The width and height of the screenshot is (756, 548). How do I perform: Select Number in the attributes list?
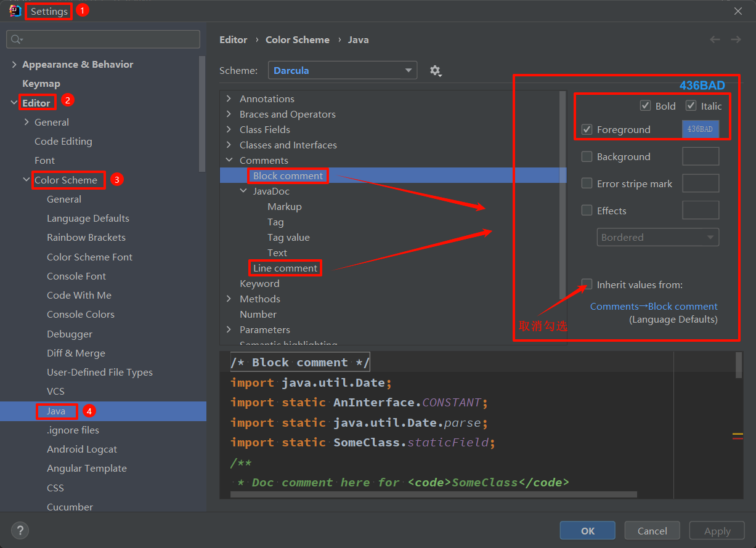258,314
